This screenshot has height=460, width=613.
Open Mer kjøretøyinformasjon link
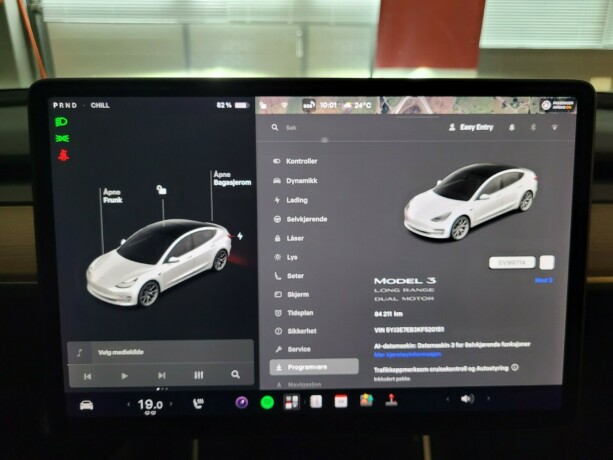pyautogui.click(x=408, y=354)
